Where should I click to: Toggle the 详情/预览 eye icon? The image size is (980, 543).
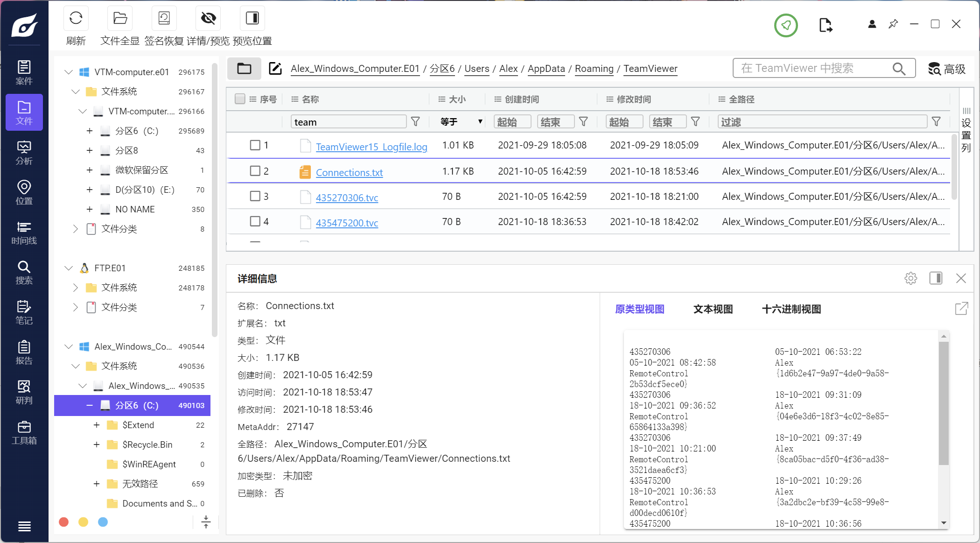coord(208,18)
